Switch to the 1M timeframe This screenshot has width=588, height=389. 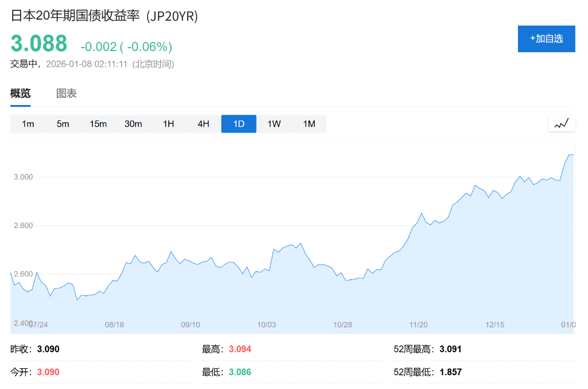point(309,123)
